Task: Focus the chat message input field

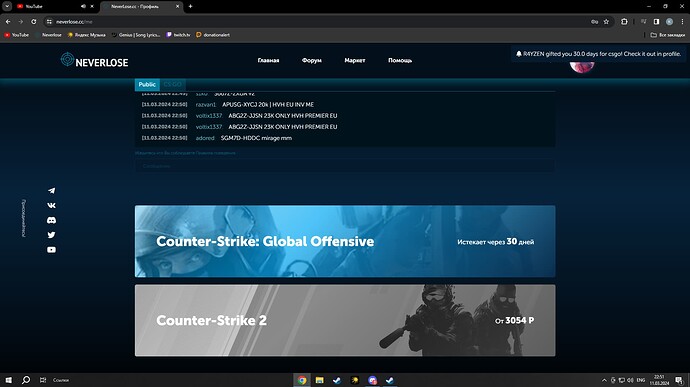Action: pyautogui.click(x=345, y=166)
